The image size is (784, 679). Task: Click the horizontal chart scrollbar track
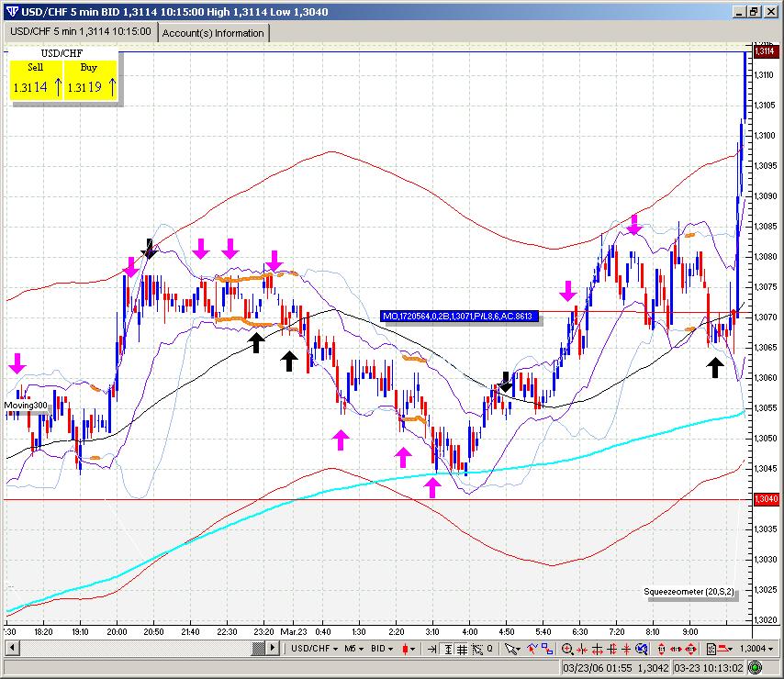tap(129, 649)
